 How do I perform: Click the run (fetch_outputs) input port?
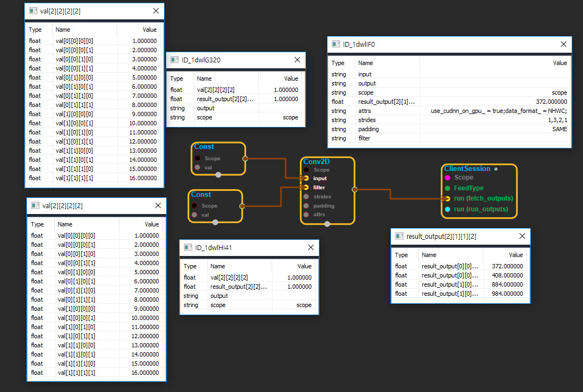447,198
